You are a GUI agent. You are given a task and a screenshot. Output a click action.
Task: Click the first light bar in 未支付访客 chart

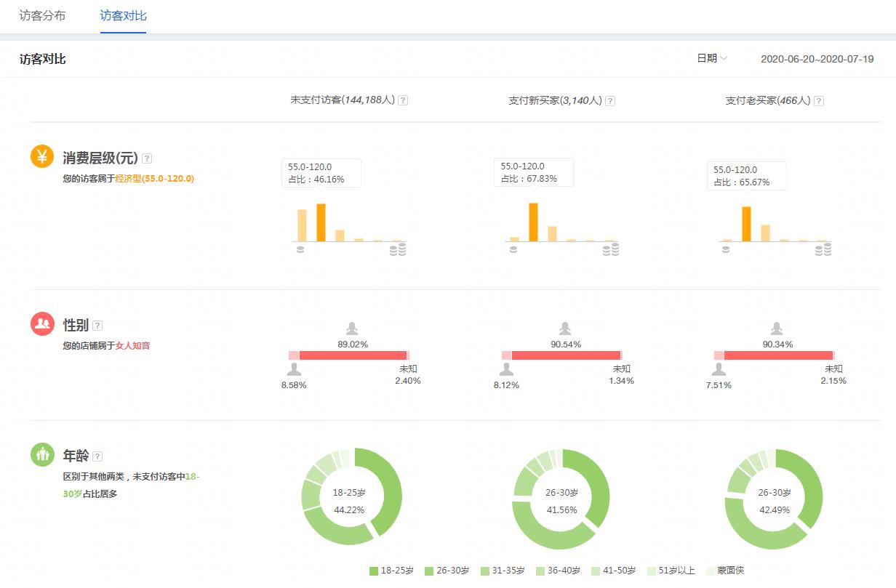pos(302,225)
